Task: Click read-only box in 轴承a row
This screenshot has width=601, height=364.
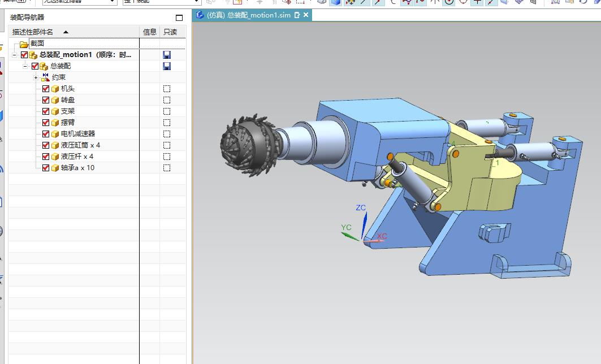Action: (167, 168)
